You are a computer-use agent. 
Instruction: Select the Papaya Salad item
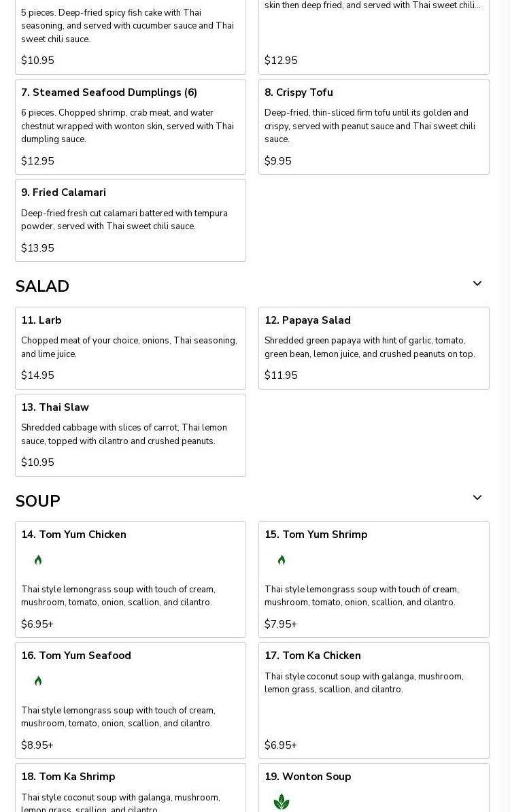[x=307, y=320]
